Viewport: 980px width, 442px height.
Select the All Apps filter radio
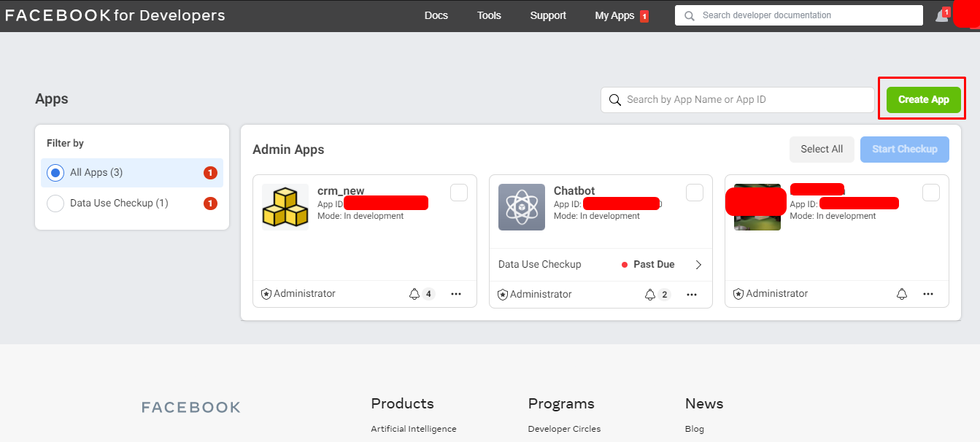(x=55, y=173)
